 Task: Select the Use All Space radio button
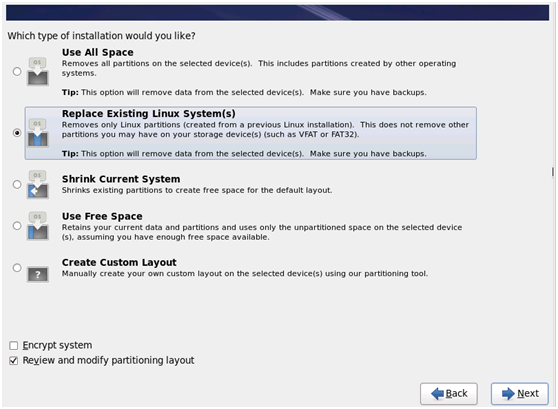click(x=17, y=72)
